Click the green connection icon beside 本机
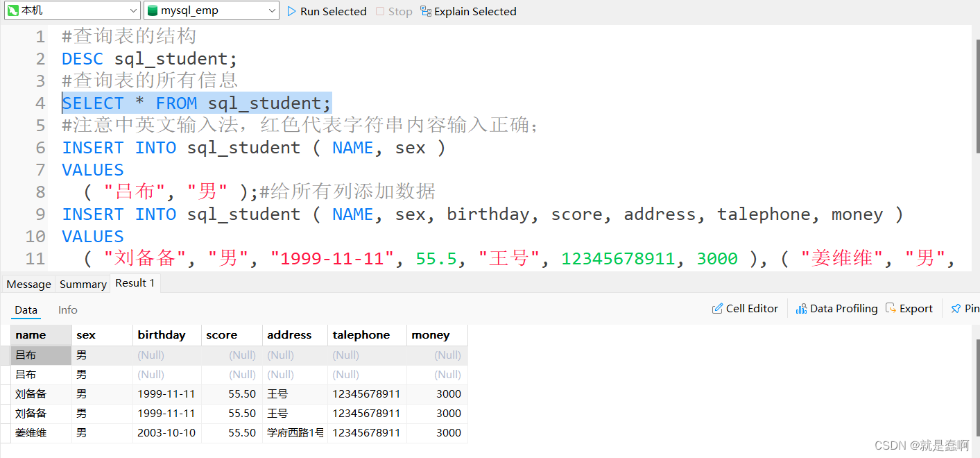Viewport: 980px width, 458px height. (x=12, y=10)
